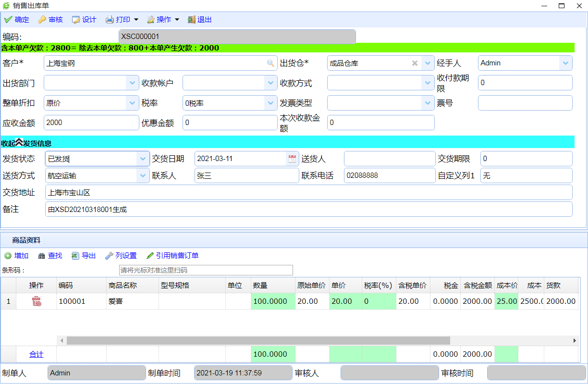Viewport: 588px width, 386px height.
Task: Click 引用销售订单 link
Action: point(177,256)
